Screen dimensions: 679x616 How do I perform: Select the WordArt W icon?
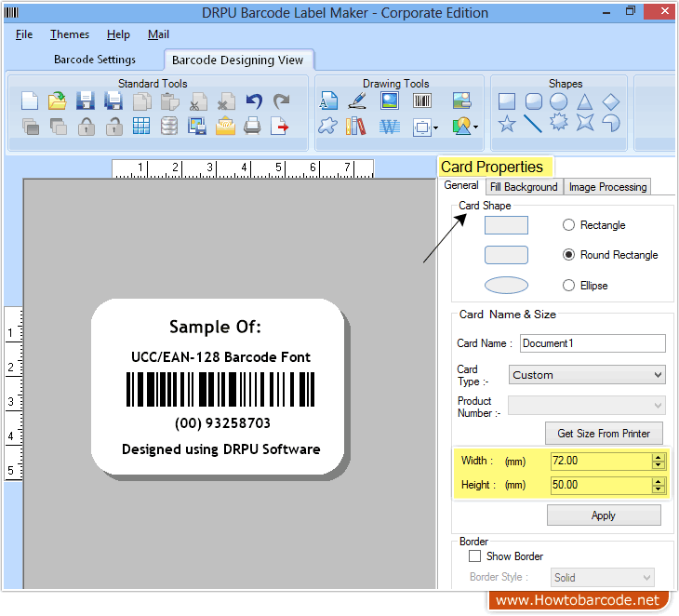(390, 127)
